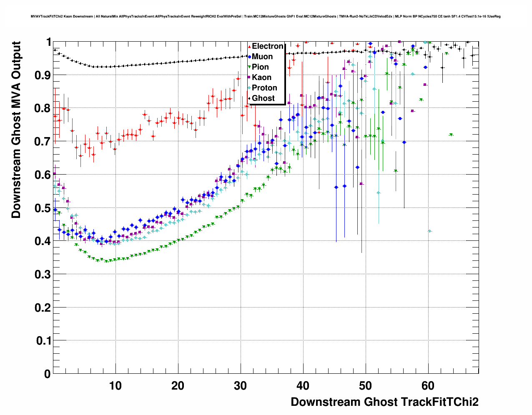Click the x-axis tick label 60
Screen dimensions: 532x415
[428, 386]
